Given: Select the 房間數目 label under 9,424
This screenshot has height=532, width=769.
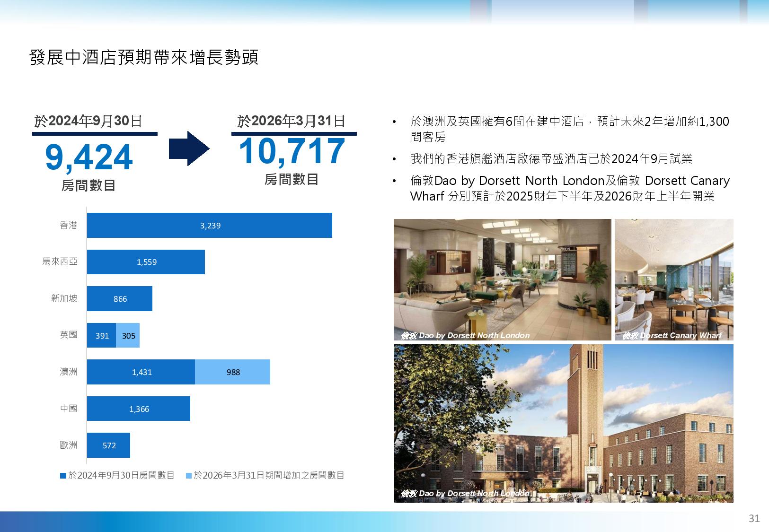Looking at the screenshot, I should 88,185.
